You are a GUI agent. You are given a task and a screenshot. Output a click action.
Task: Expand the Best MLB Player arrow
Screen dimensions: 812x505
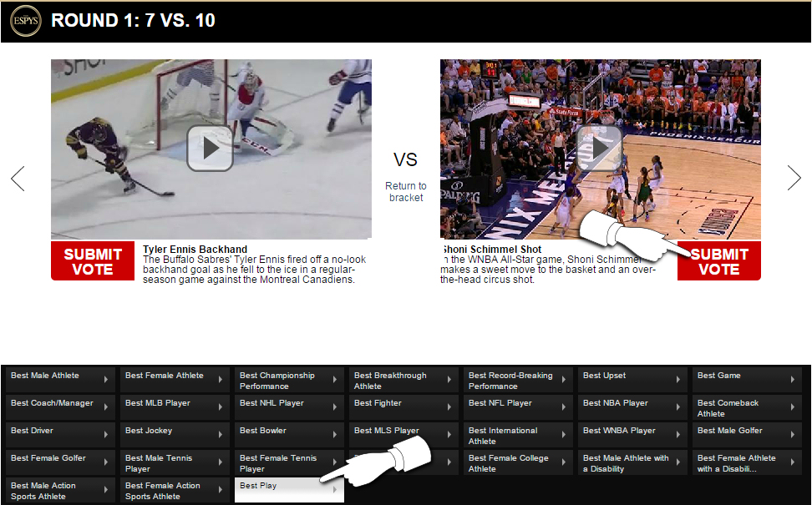[220, 407]
